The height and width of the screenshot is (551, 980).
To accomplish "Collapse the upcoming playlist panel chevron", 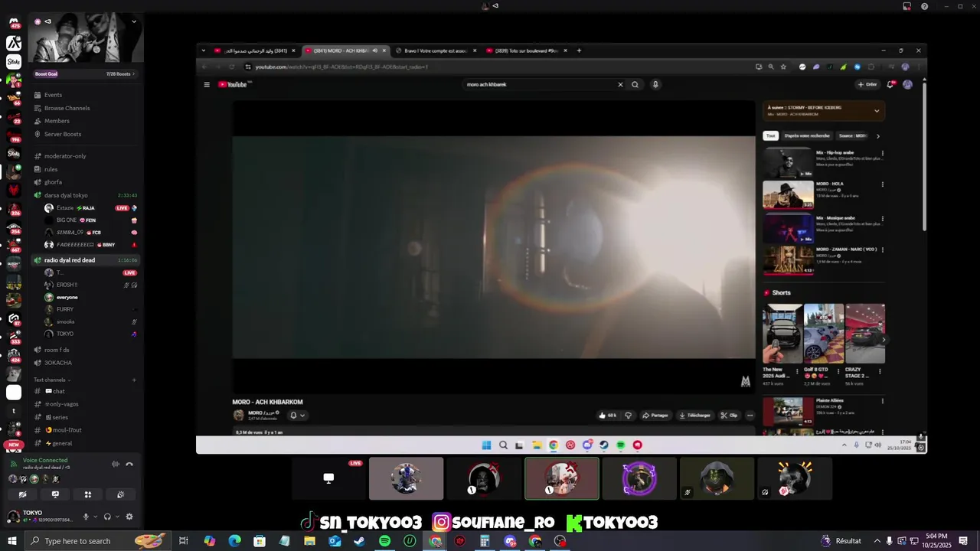I will coord(877,111).
